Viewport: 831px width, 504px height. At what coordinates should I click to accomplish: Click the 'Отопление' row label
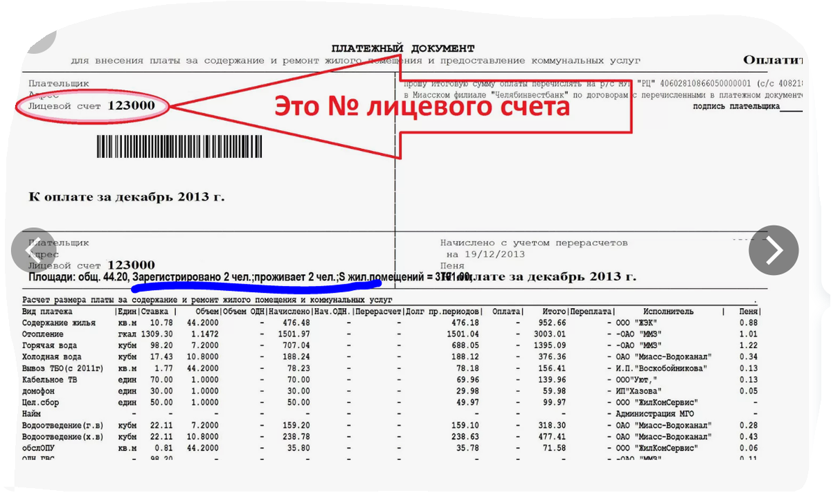coord(43,334)
